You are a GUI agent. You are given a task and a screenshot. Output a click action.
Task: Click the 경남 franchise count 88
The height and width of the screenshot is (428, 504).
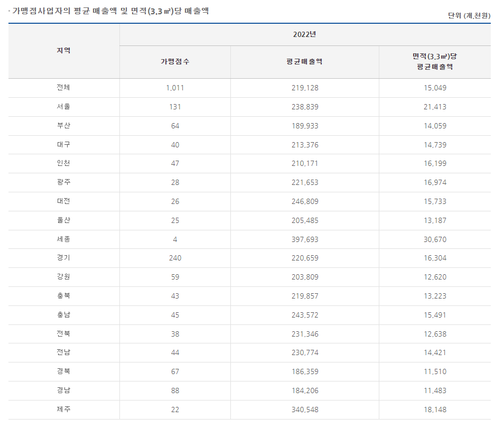[x=175, y=390]
